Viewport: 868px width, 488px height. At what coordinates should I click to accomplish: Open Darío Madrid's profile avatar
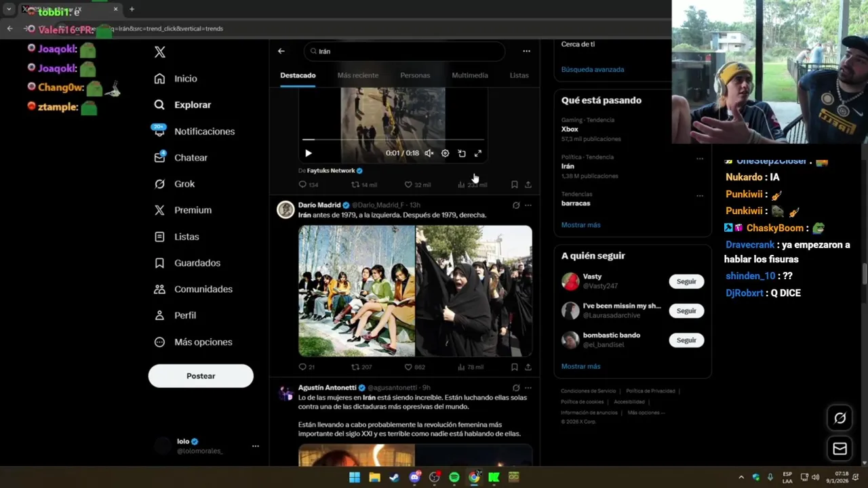[x=285, y=209]
